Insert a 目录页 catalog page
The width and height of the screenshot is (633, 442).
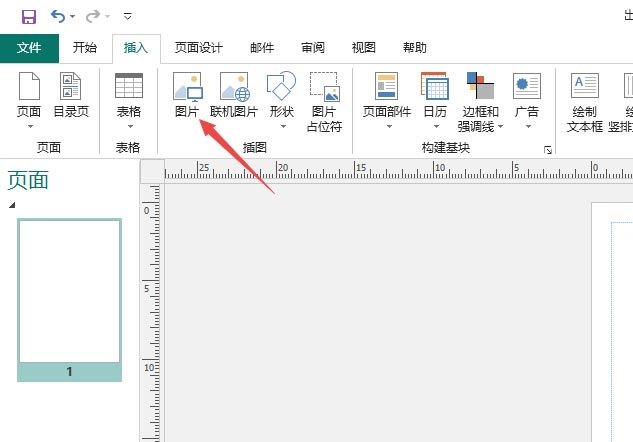click(71, 95)
